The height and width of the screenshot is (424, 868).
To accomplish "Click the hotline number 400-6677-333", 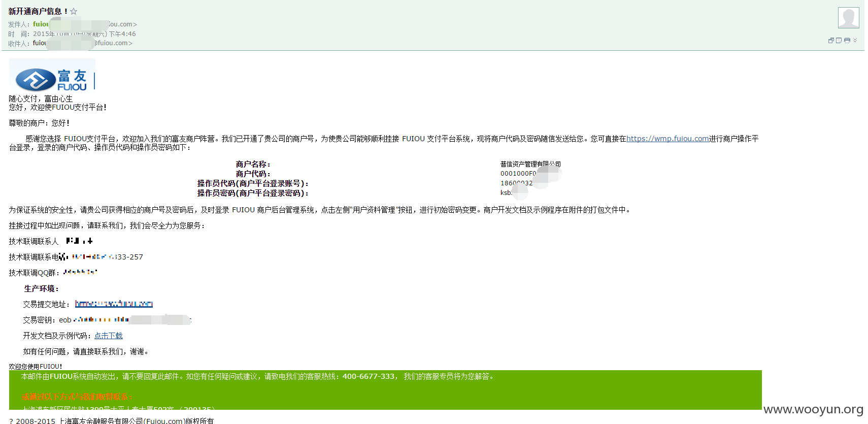I will pos(369,376).
